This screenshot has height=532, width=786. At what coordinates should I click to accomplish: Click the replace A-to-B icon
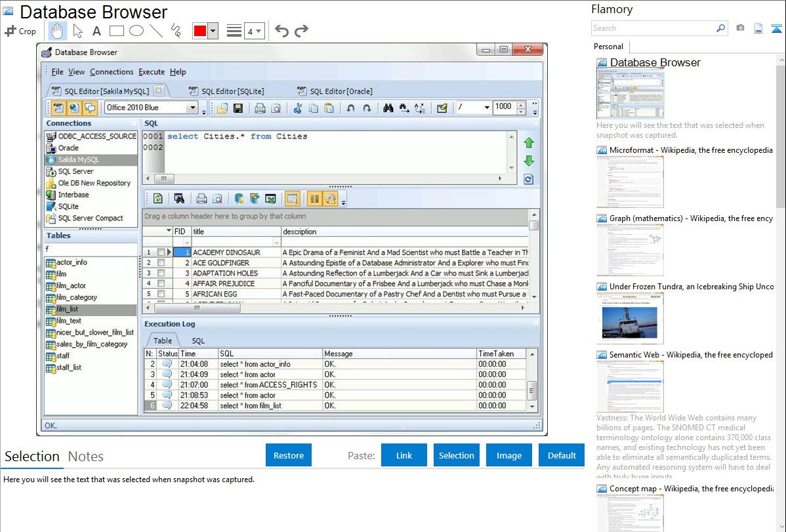[419, 108]
